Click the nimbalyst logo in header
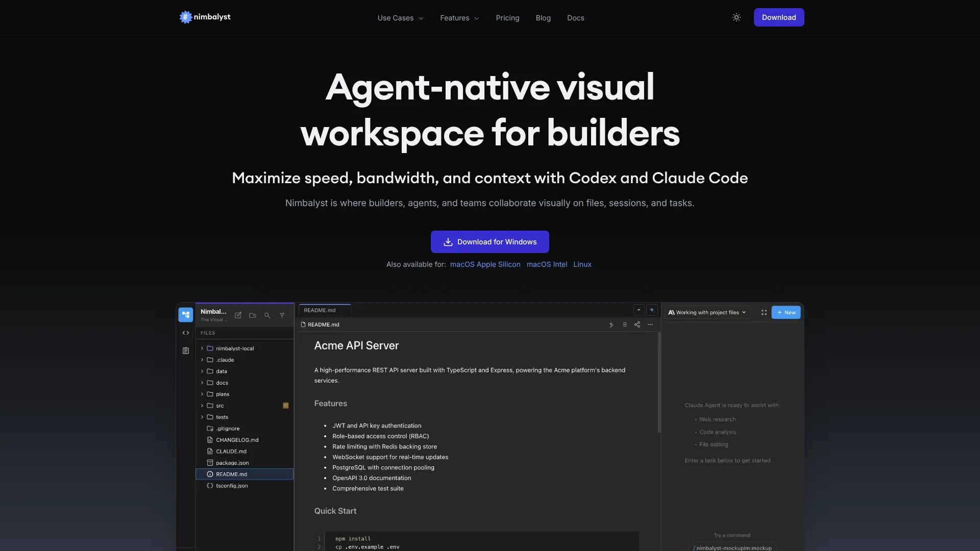Image resolution: width=980 pixels, height=551 pixels. click(205, 17)
